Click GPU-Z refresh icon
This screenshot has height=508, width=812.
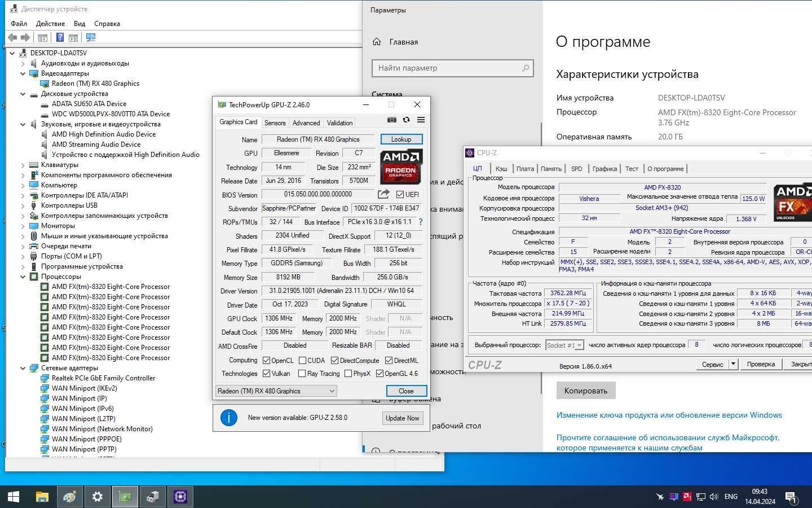(406, 120)
